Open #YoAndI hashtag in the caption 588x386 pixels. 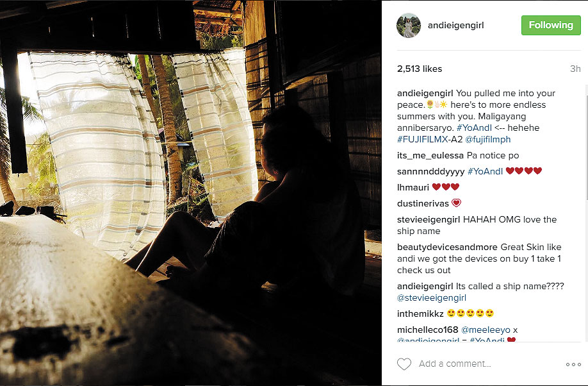pos(474,128)
